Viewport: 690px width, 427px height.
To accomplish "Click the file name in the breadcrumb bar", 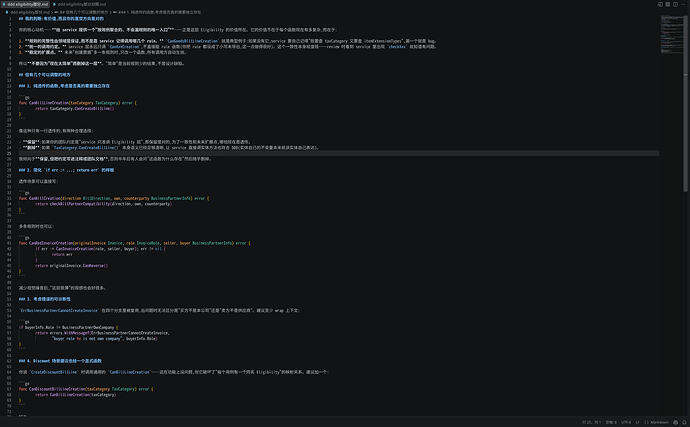I will [29, 12].
